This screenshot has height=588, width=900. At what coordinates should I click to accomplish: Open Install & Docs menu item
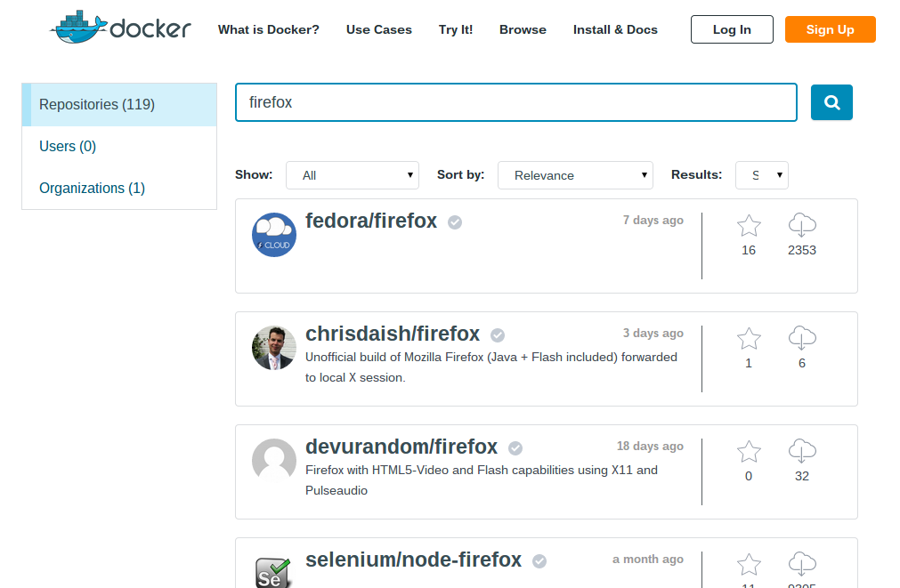615,30
